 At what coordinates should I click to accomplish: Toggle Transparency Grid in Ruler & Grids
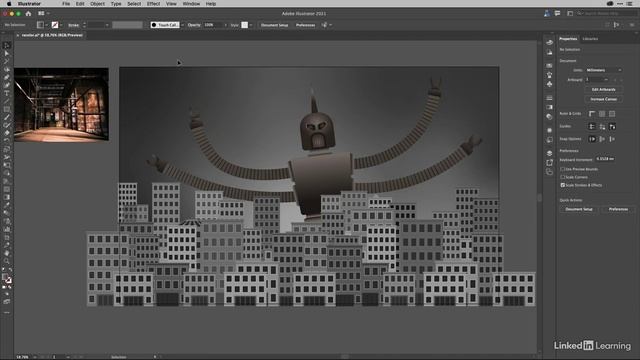pyautogui.click(x=612, y=114)
